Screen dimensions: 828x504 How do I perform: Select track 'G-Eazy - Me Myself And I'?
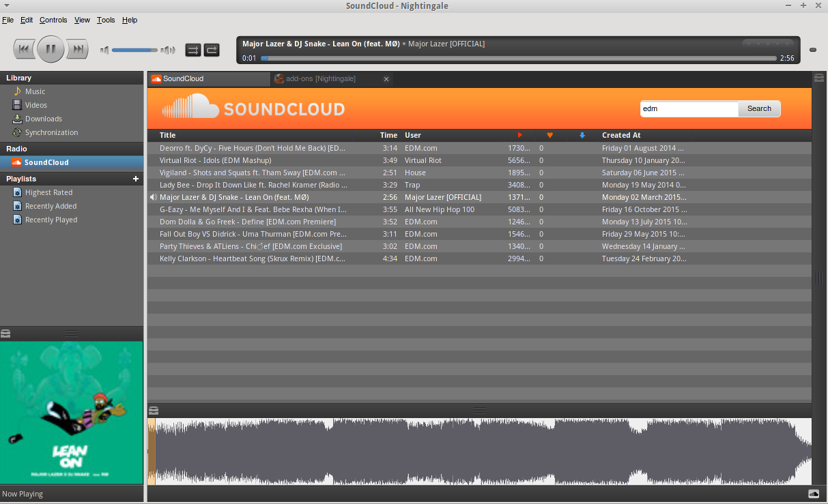(479, 209)
